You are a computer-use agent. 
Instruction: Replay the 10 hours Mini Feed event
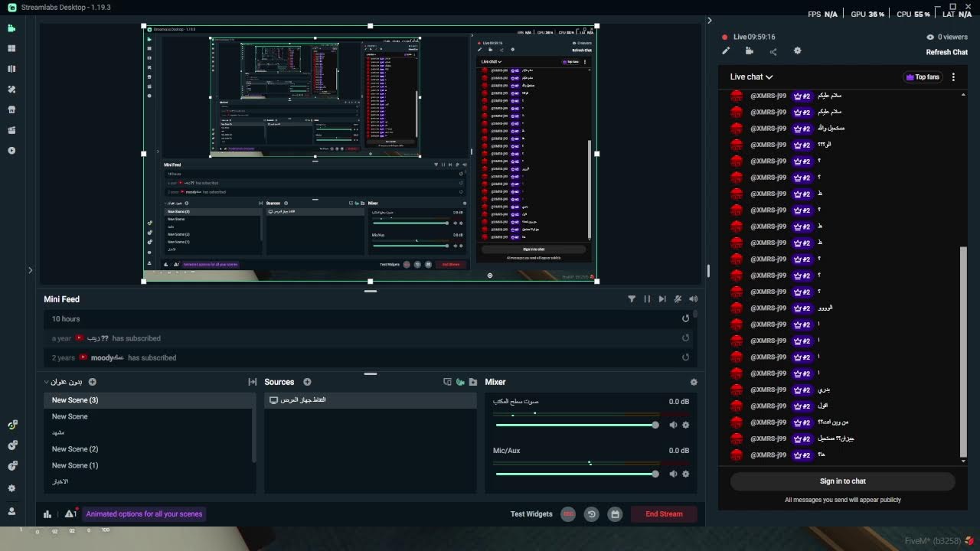coord(685,318)
